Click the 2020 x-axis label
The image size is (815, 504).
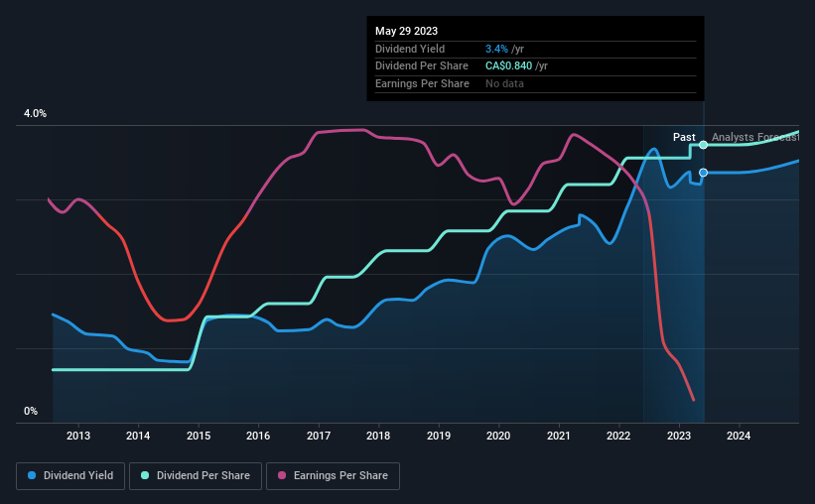pyautogui.click(x=498, y=436)
